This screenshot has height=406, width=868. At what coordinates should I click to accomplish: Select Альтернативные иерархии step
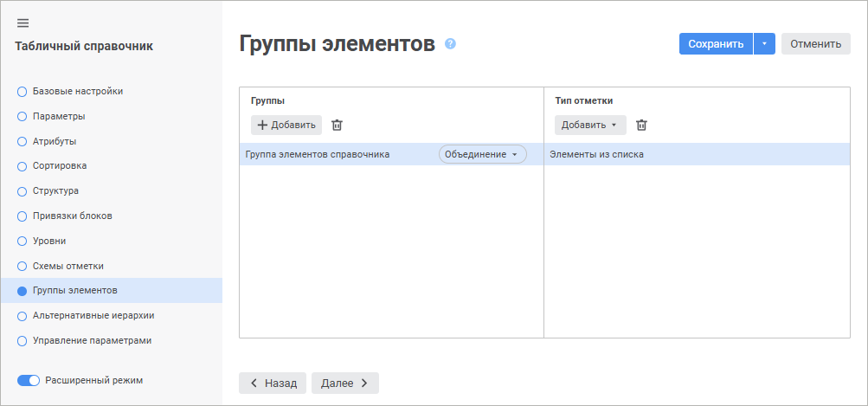point(112,316)
